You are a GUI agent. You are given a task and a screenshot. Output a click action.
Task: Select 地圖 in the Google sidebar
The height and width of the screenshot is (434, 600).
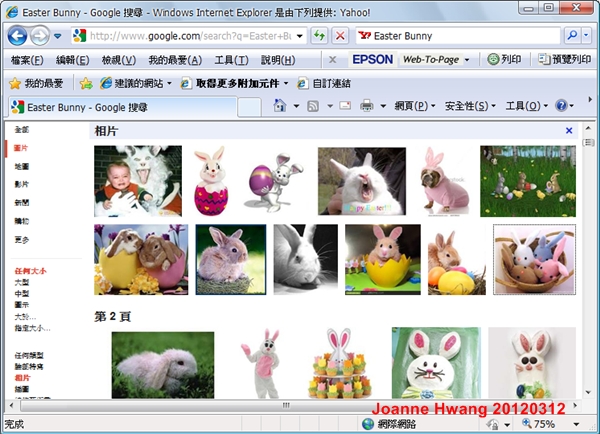click(21, 166)
